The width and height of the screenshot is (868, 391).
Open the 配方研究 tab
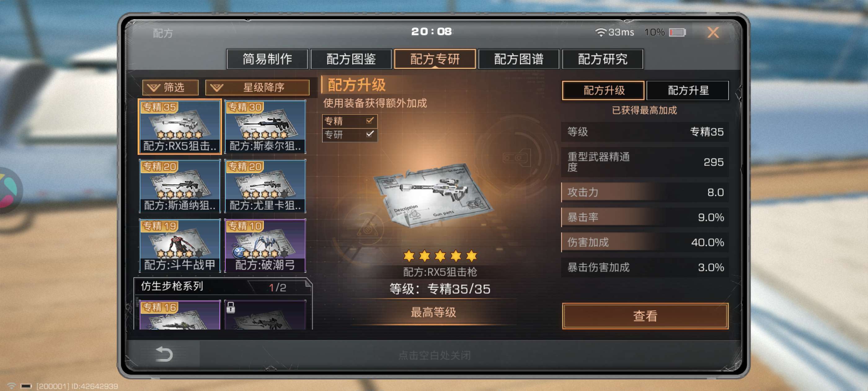click(602, 59)
